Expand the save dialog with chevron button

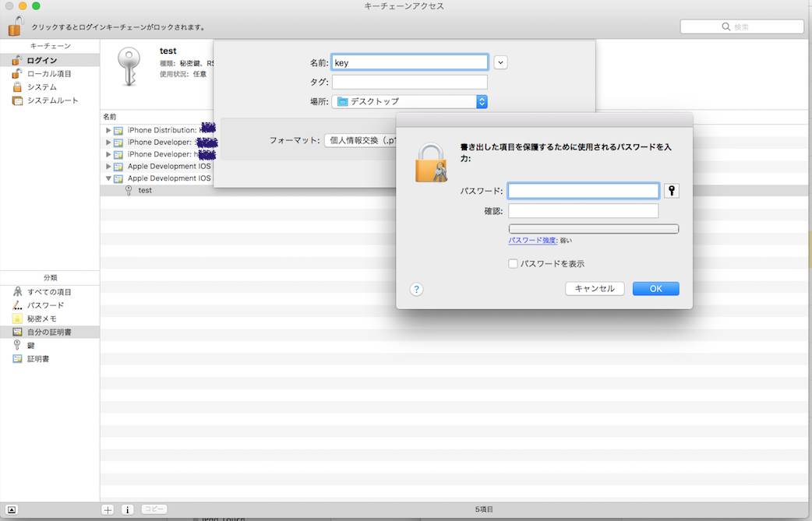(x=500, y=62)
